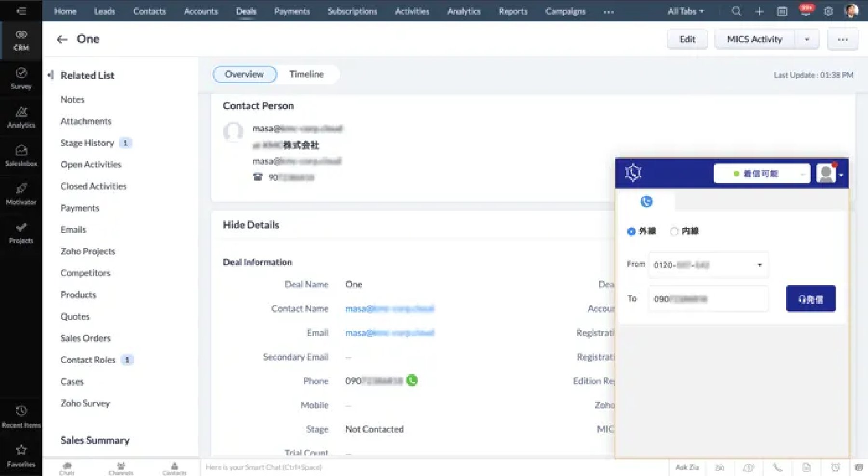Open the All Tabs dropdown
The width and height of the screenshot is (868, 476).
pos(685,11)
